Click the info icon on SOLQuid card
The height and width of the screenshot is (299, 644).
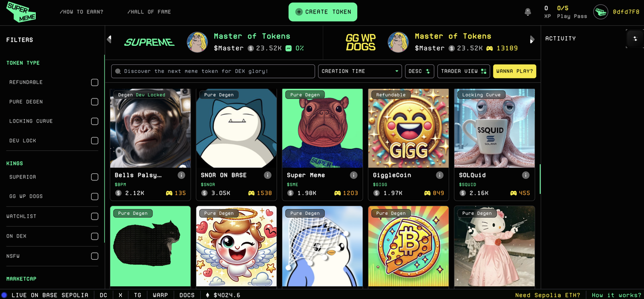click(x=525, y=175)
